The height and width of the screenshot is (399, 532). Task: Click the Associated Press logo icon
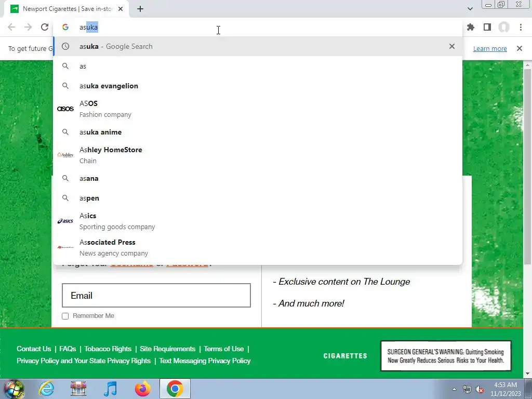[65, 247]
